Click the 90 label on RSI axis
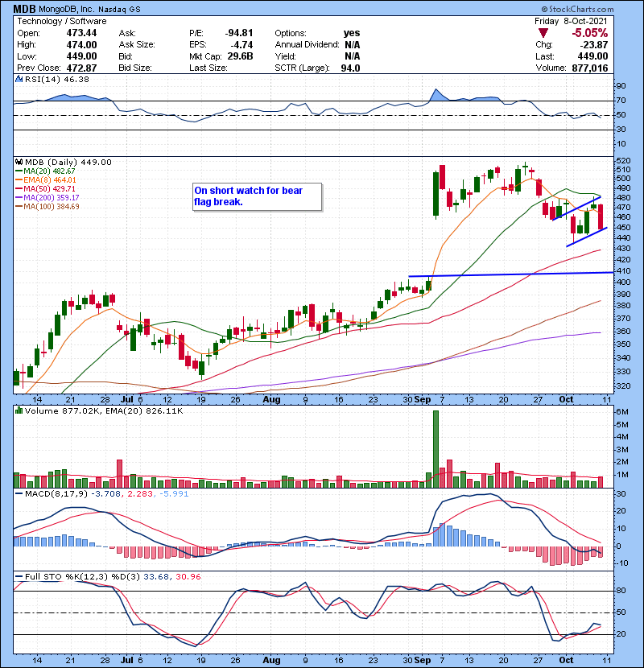Screen dimensions: 644x668 621,86
